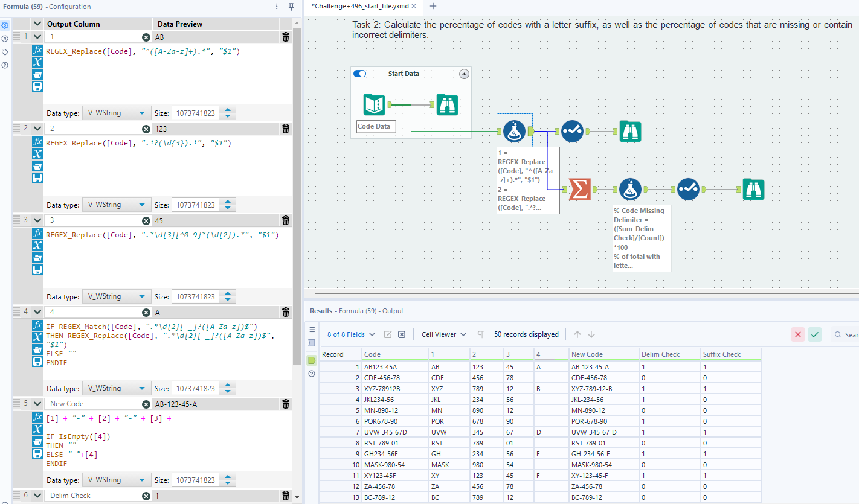Viewport: 859px width, 504px height.
Task: Click the first Formula tool on the canvas
Action: click(515, 131)
